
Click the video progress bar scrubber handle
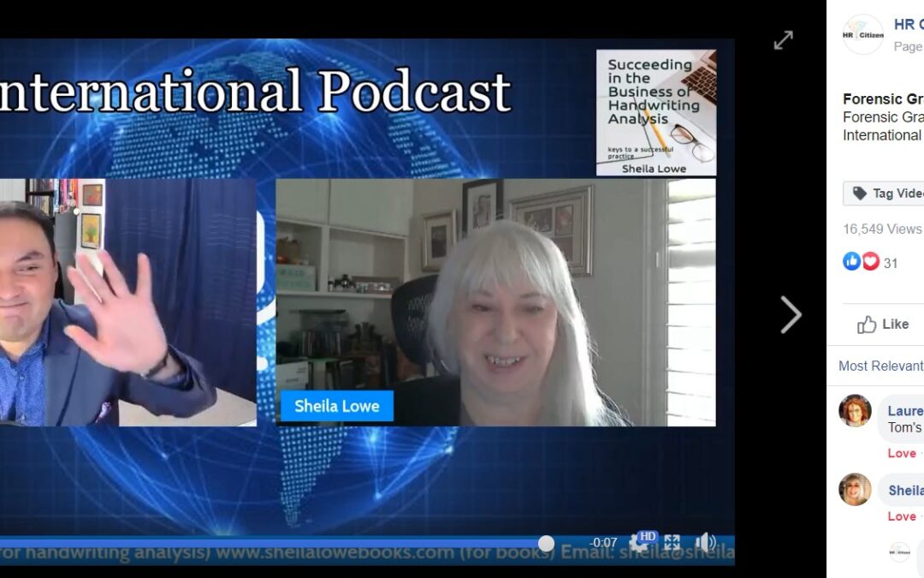click(x=546, y=543)
